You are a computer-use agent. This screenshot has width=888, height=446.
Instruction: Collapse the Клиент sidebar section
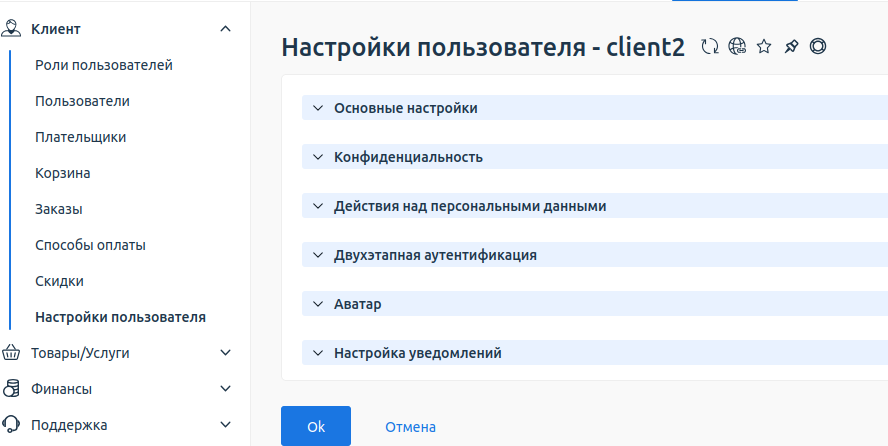coord(225,29)
